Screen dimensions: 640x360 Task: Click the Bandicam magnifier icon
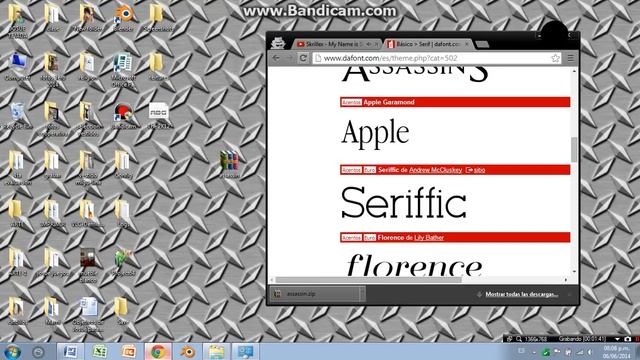(x=518, y=339)
